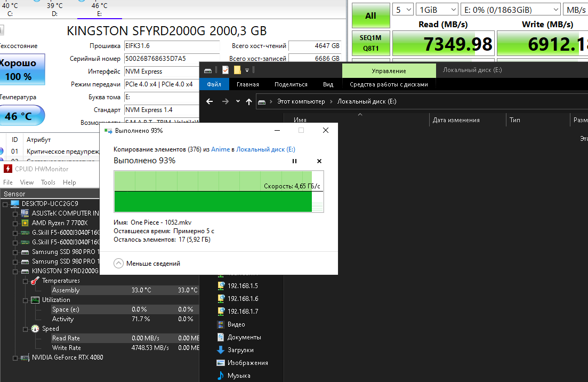The height and width of the screenshot is (382, 588).
Task: Click New folder icon in quick access toolbar
Action: click(x=237, y=70)
